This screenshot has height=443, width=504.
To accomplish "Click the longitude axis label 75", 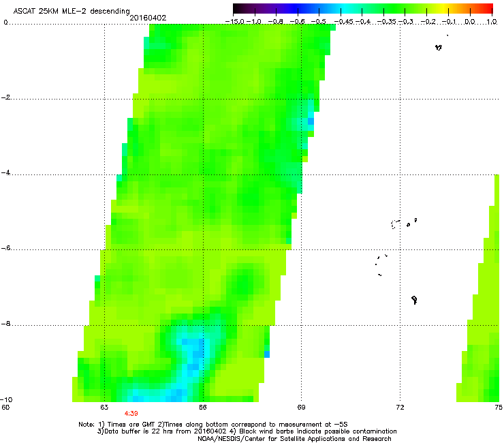I will (499, 408).
